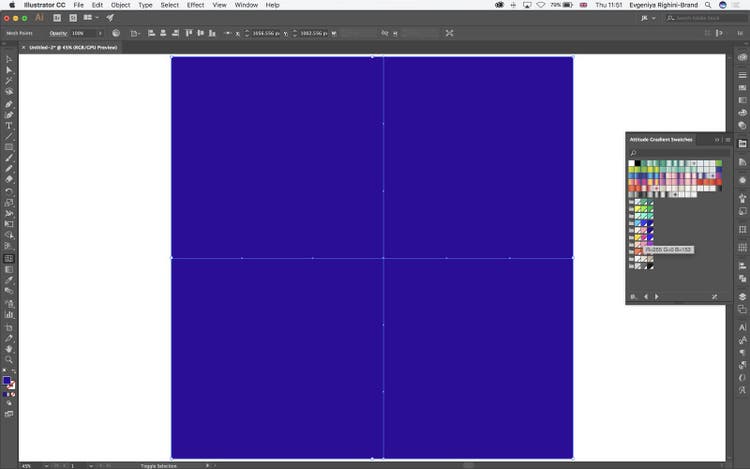Viewport: 750px width, 469px height.
Task: Select the Untitled-2 document tab
Action: coord(73,47)
